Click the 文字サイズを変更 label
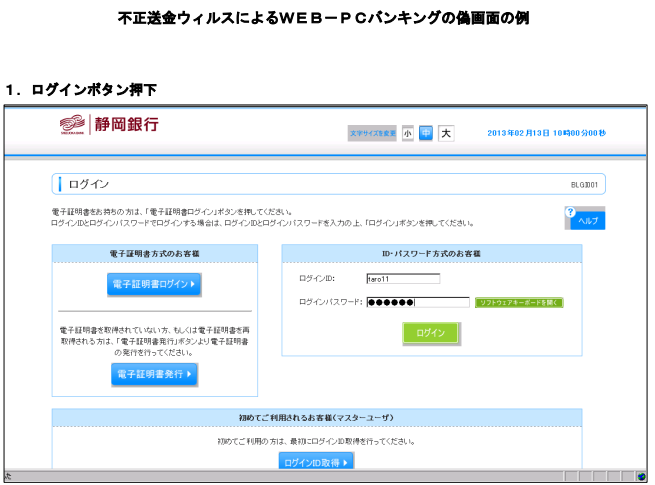This screenshot has height=485, width=655. 372,133
